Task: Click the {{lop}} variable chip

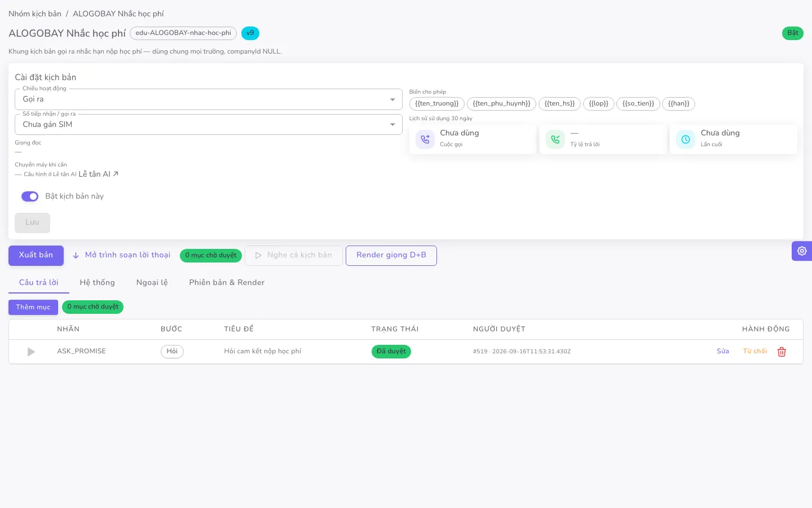Action: 599,104
